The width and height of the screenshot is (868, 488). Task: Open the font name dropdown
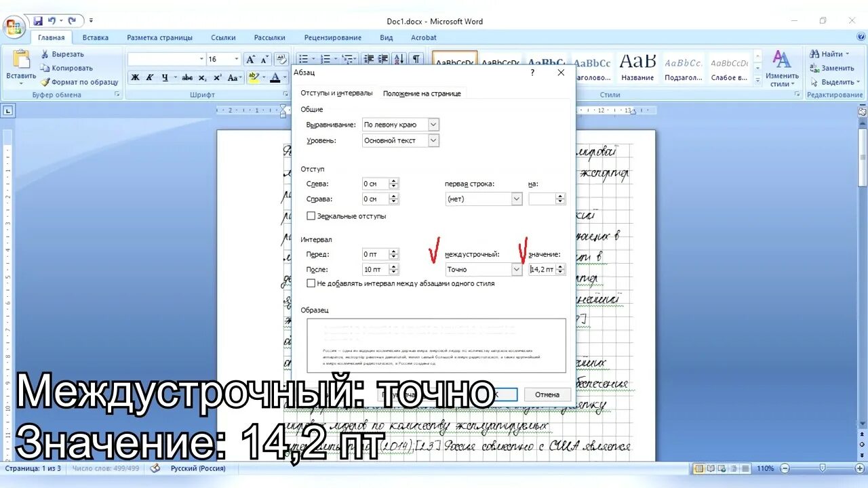pyautogui.click(x=201, y=59)
